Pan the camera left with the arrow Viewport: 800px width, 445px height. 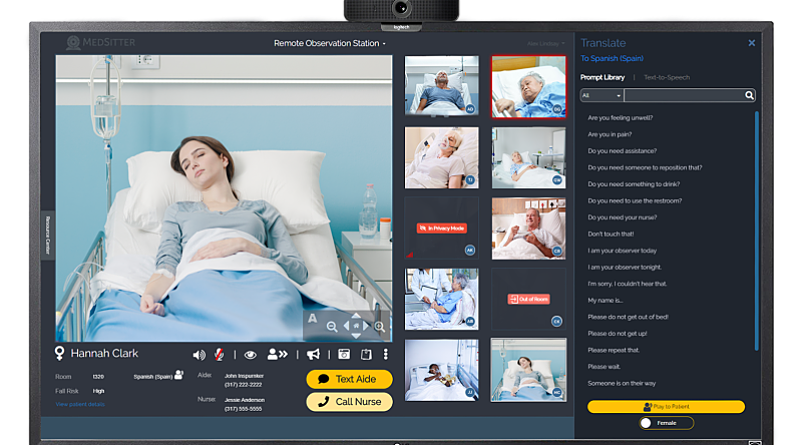[346, 326]
